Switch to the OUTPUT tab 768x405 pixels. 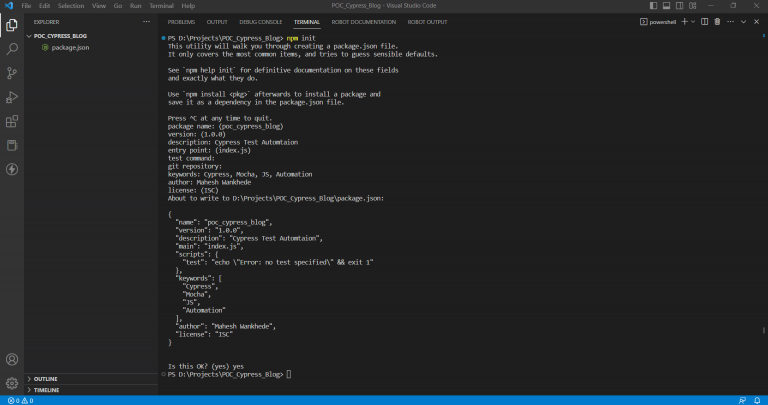click(x=217, y=22)
